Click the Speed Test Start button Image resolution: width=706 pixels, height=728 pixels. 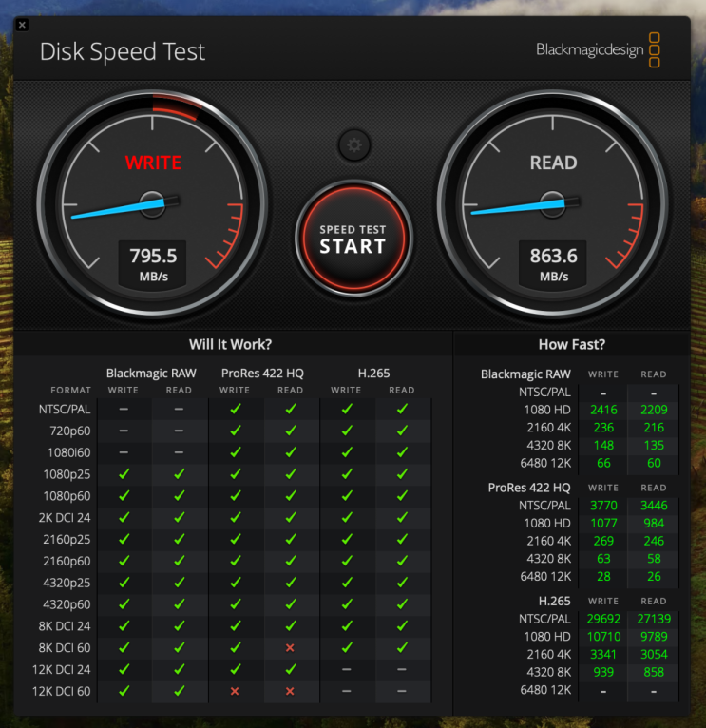tap(353, 239)
